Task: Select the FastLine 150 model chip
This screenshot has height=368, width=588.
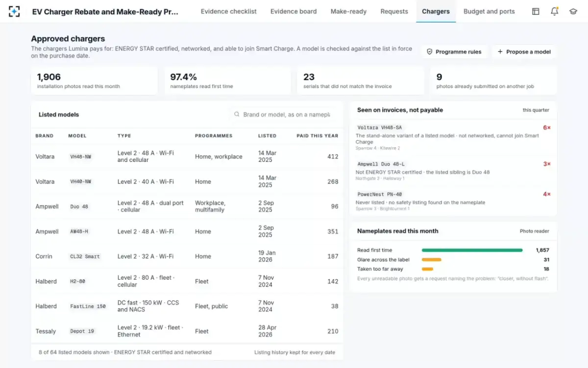Action: (x=88, y=307)
